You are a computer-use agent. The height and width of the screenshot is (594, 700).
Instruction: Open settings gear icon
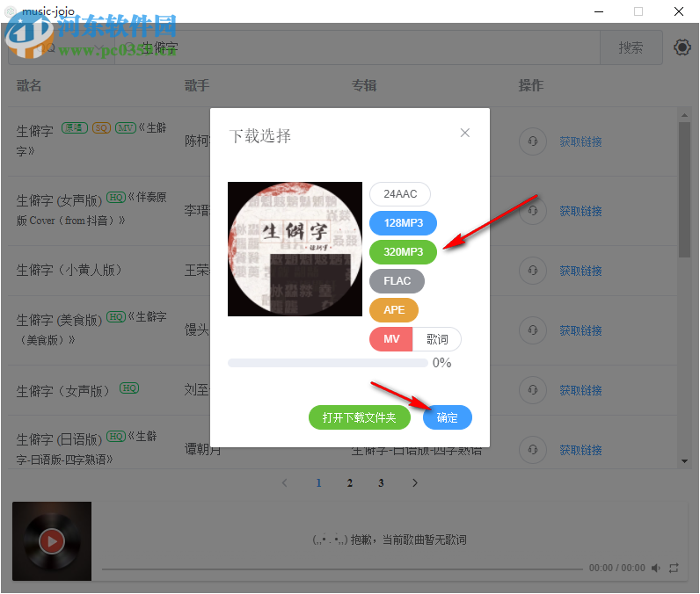coord(682,47)
